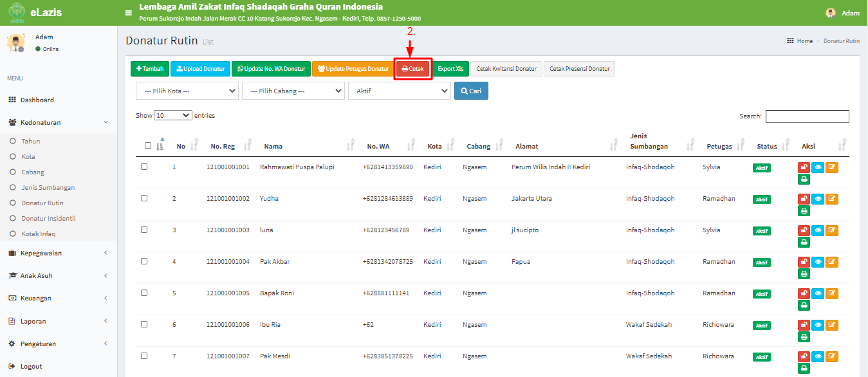Change the Show entries count dropdown
The width and height of the screenshot is (868, 377).
171,115
